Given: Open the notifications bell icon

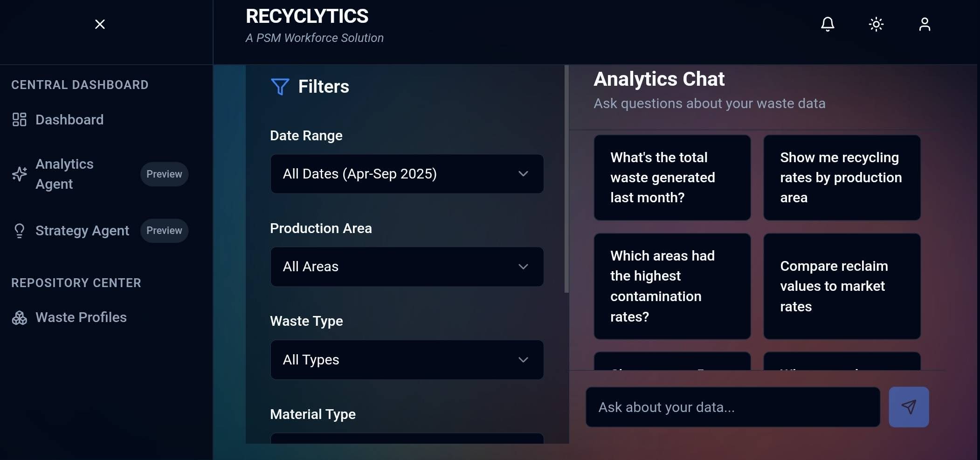Looking at the screenshot, I should point(827,24).
